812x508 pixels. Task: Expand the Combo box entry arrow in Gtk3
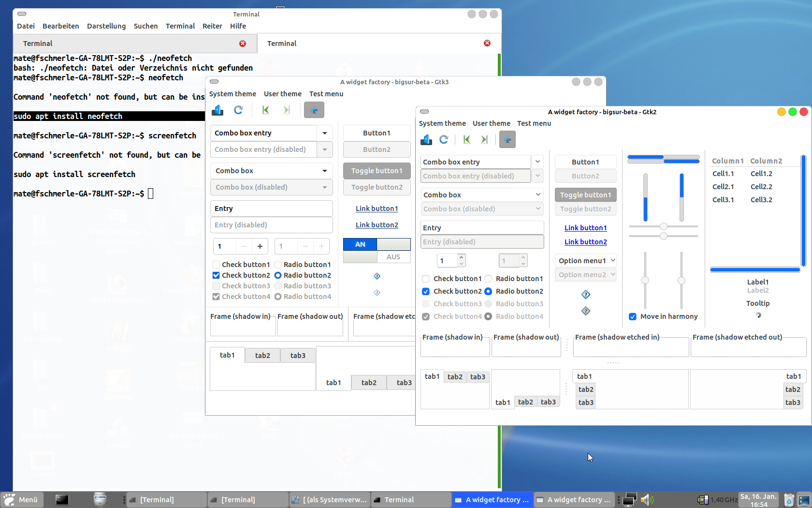click(x=325, y=133)
